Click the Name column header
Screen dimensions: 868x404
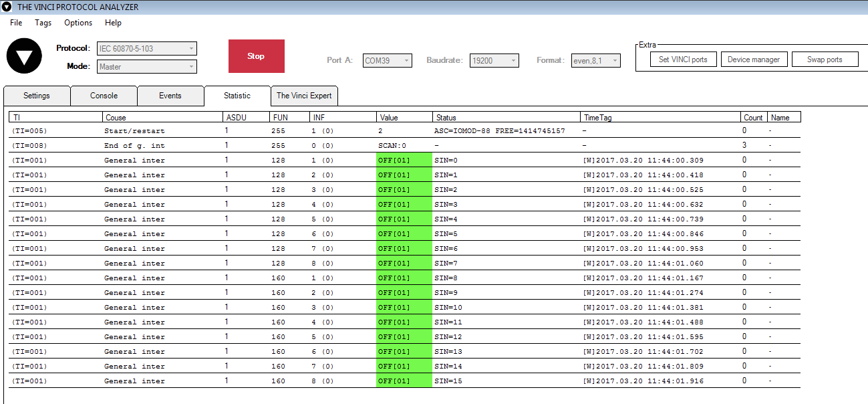click(x=784, y=117)
